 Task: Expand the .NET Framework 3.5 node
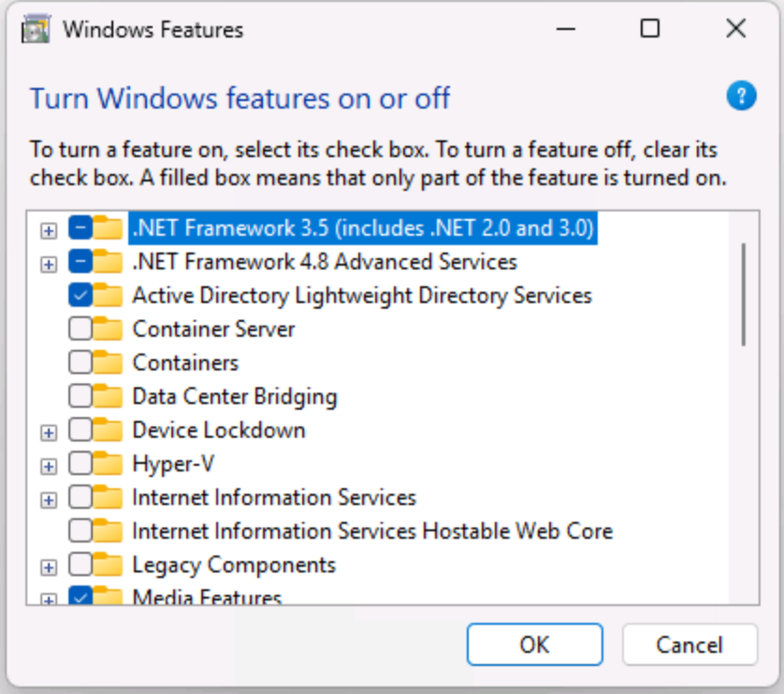49,229
